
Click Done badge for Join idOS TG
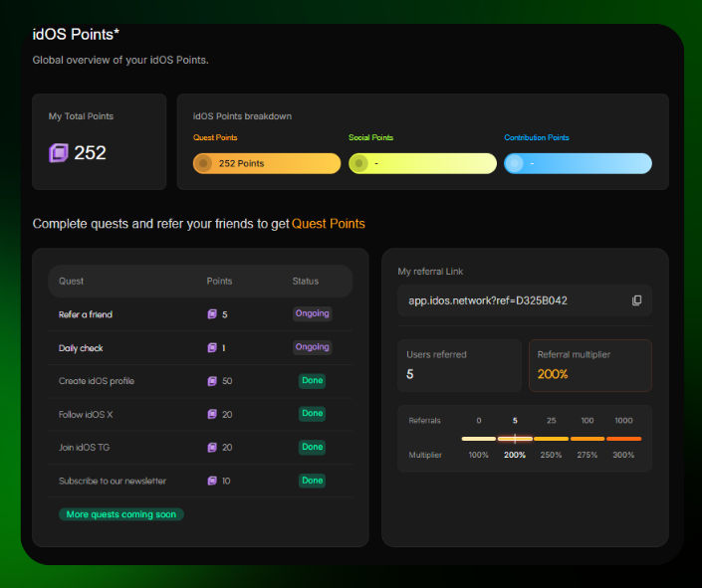point(312,447)
